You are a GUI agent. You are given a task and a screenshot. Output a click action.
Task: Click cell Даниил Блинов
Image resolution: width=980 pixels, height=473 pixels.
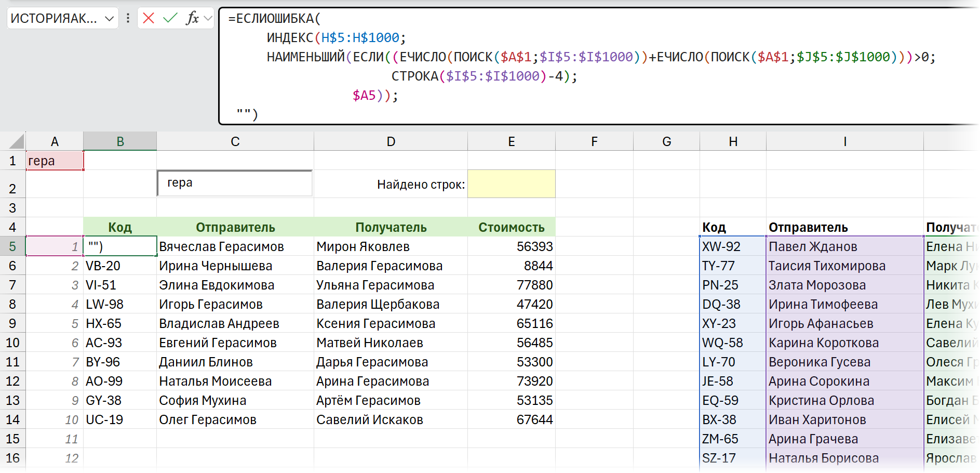[235, 362]
